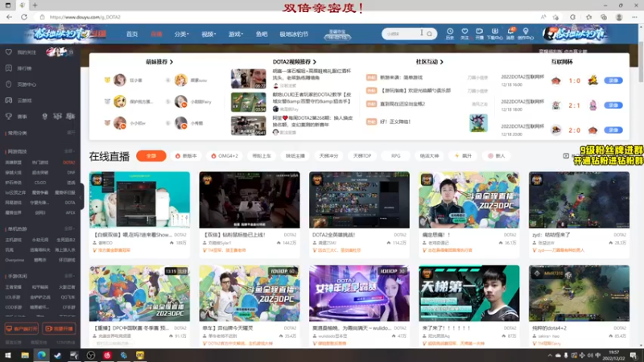
Task: Open File Explorer from taskbar
Action: pyautogui.click(x=25, y=356)
